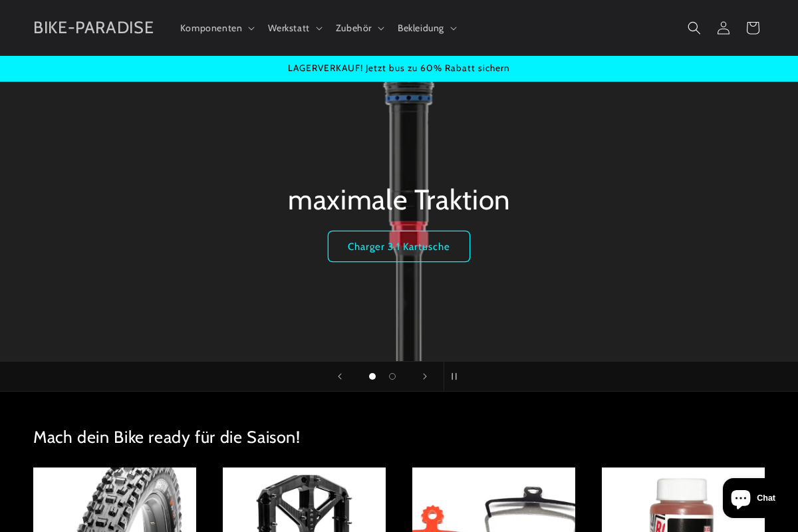Click the next slide arrow

(x=425, y=376)
